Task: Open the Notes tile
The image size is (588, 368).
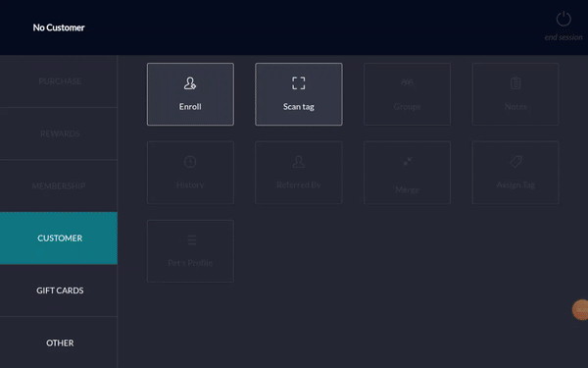Action: point(515,94)
